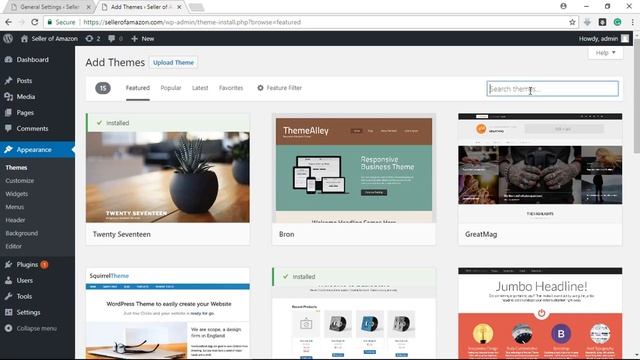Viewport: 640px width, 360px height.
Task: Open the Jumbo Headline theme thumbnail
Action: click(x=540, y=313)
